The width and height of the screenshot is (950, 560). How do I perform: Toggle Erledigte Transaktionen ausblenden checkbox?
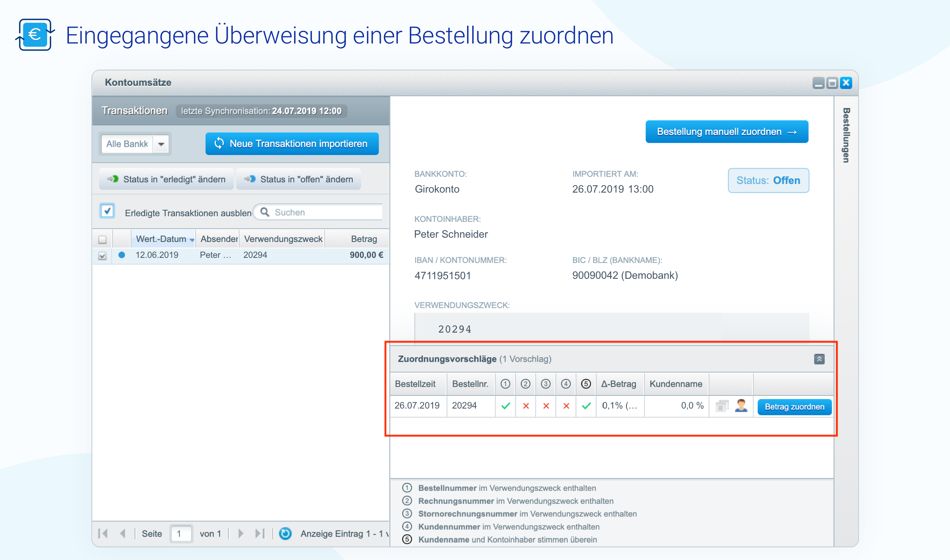click(107, 211)
